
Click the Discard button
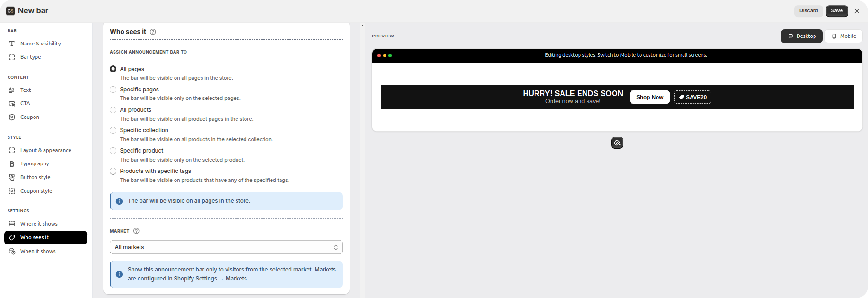click(x=808, y=11)
